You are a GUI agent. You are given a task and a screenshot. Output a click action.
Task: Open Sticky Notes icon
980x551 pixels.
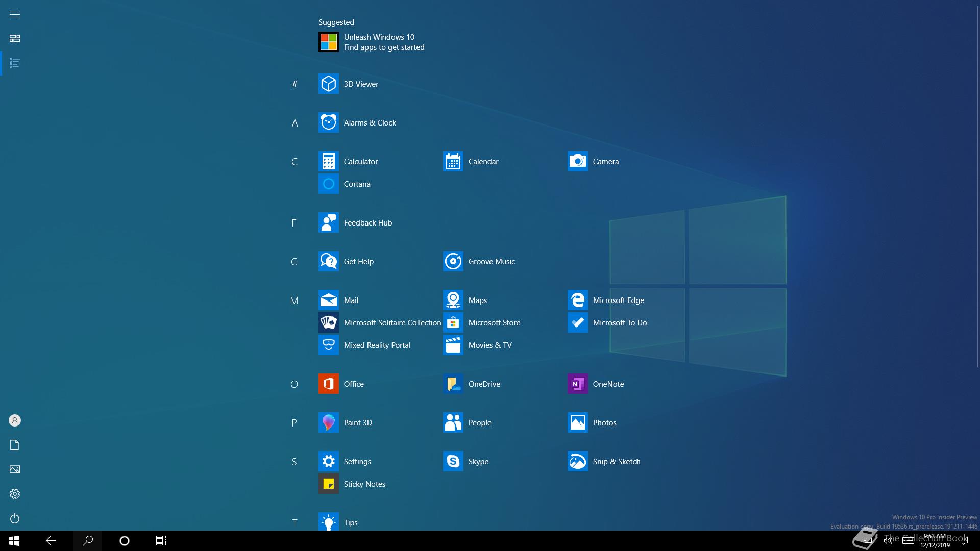328,484
